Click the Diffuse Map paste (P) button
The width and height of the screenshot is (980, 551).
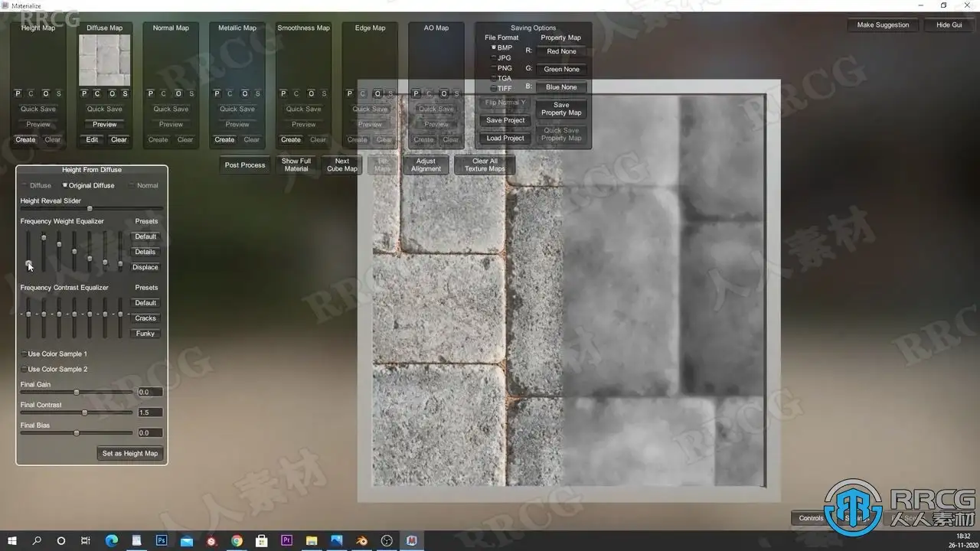coord(84,94)
